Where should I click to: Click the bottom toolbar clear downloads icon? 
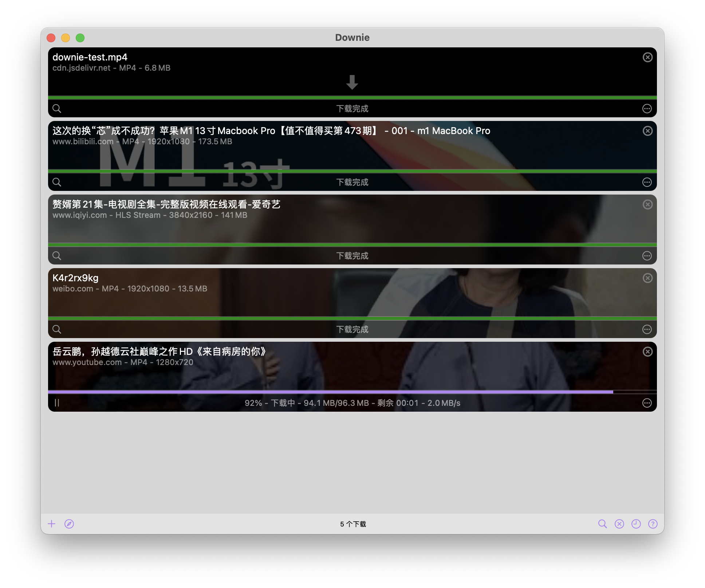click(619, 524)
